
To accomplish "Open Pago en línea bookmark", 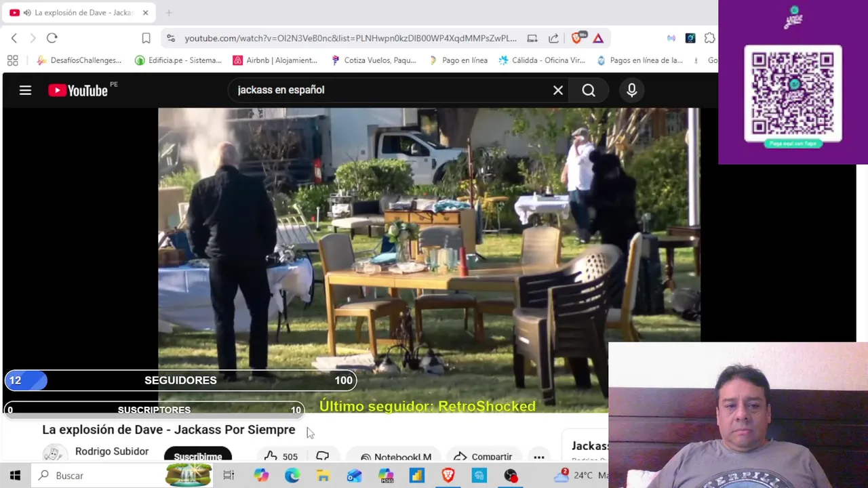I will point(458,60).
